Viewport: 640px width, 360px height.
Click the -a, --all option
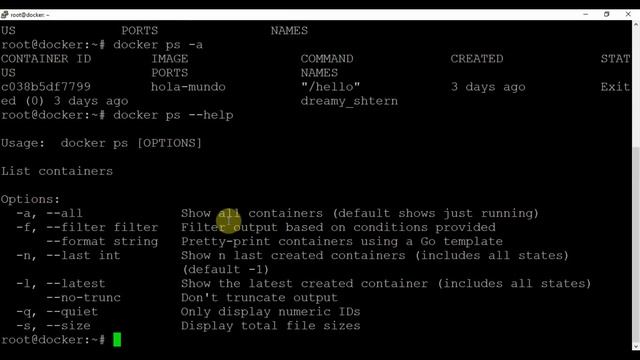49,213
